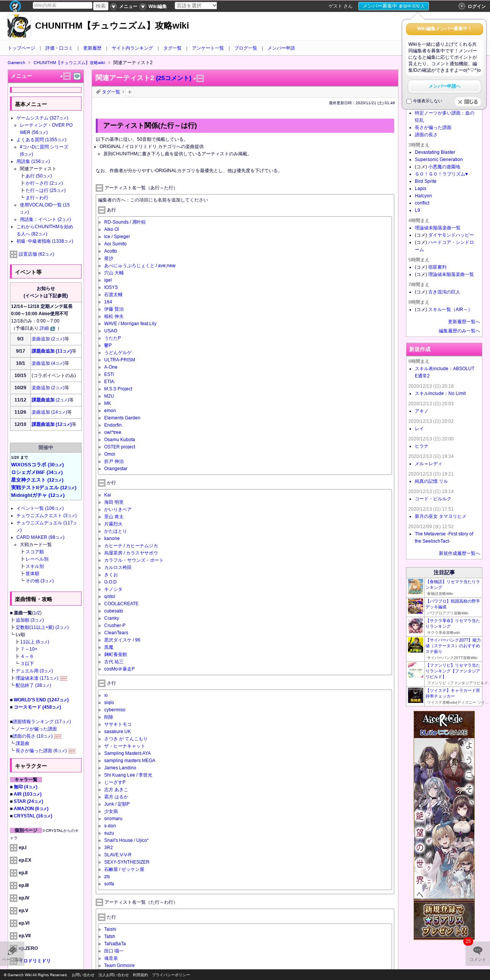Click the CHUNITHM penguin wiki logo
The image size is (490, 980).
[19, 26]
